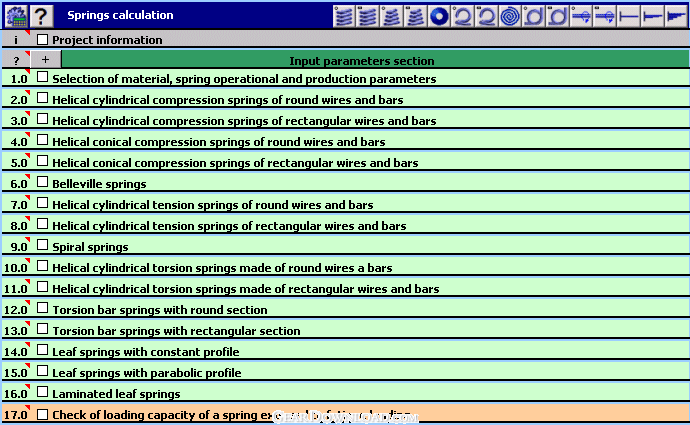Toggle the Spiral springs checkbox
Viewport: 690px width, 425px height.
pos(42,245)
